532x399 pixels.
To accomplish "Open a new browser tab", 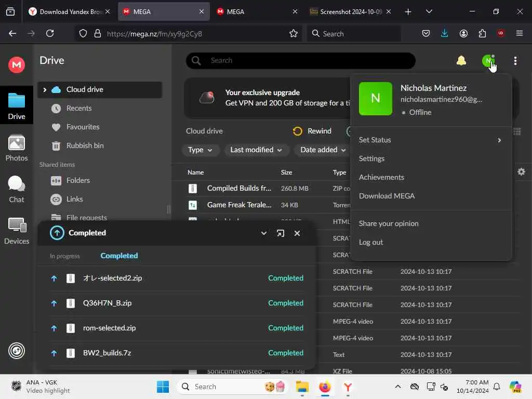I will [x=408, y=11].
